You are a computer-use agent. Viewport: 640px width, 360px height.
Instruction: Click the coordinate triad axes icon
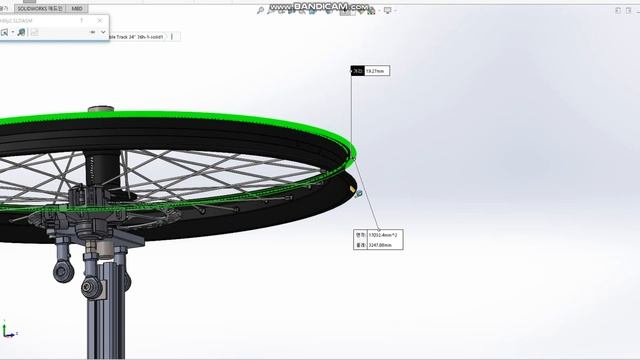[x=9, y=331]
